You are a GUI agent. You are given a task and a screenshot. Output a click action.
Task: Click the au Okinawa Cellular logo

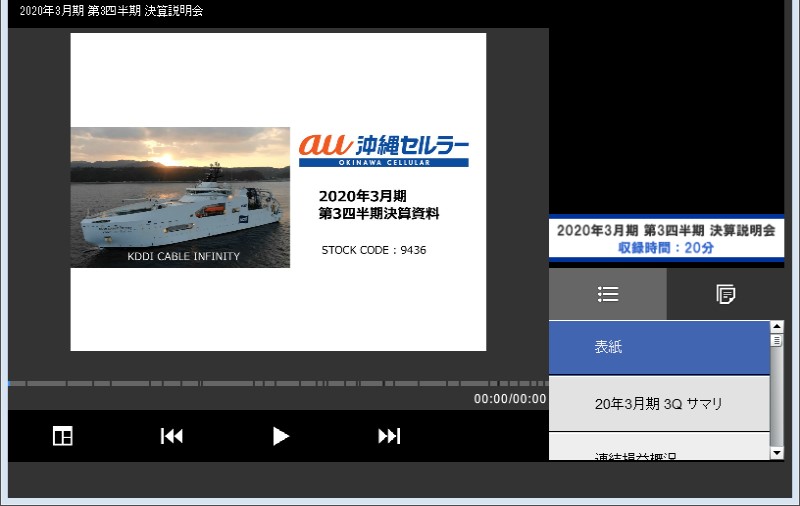(383, 148)
